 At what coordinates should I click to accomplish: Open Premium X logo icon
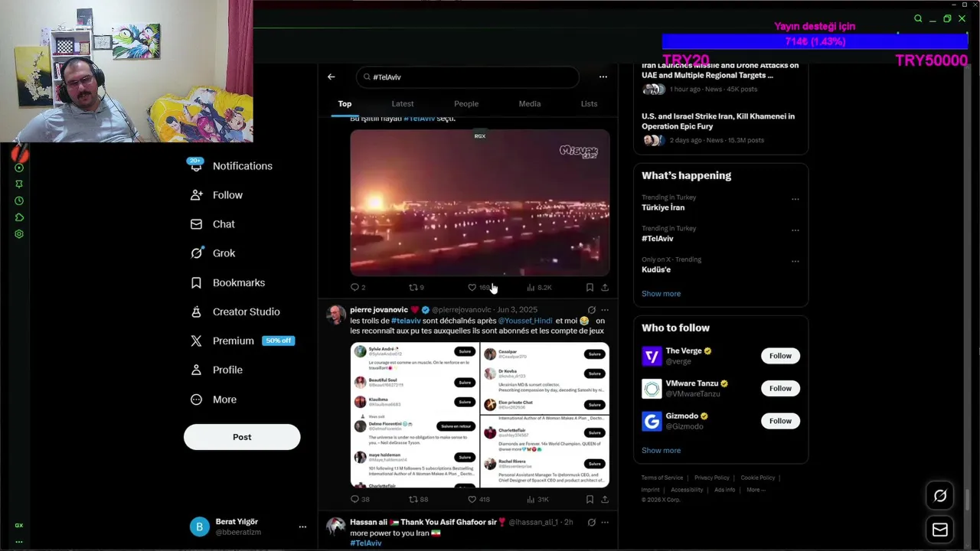[196, 341]
